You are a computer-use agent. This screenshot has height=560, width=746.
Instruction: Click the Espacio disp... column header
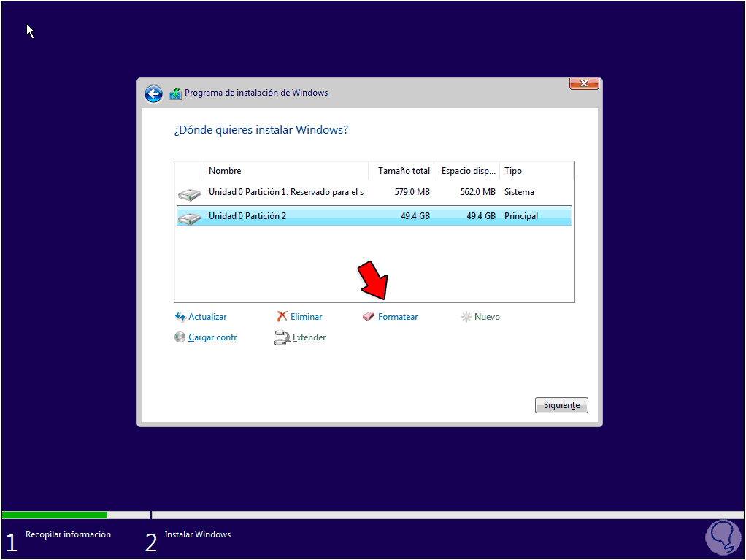pos(466,171)
